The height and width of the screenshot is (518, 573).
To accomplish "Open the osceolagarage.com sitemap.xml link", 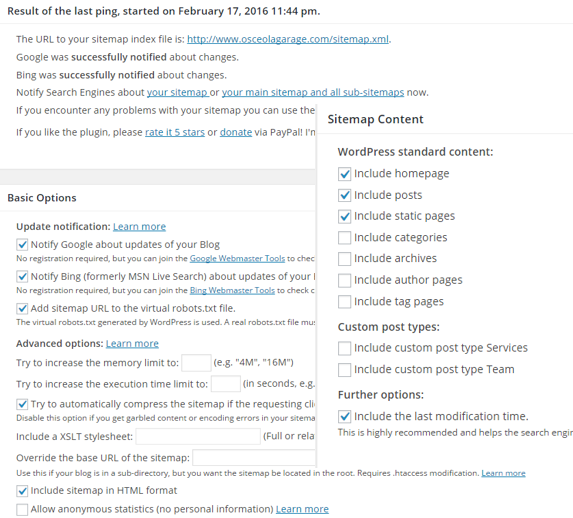I will coord(288,39).
